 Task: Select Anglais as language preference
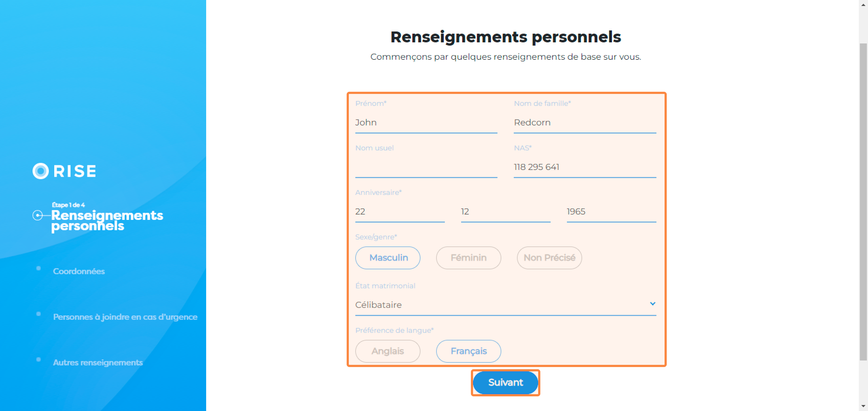(388, 351)
